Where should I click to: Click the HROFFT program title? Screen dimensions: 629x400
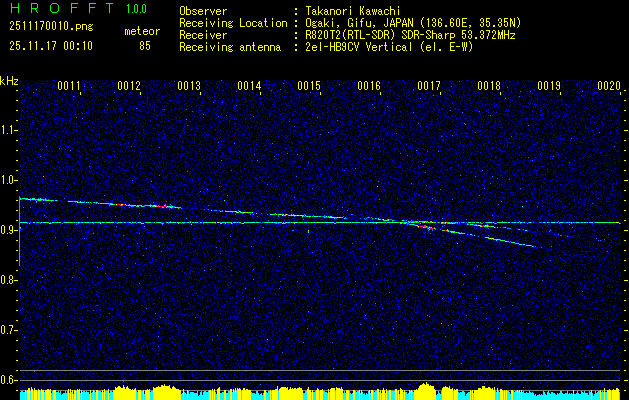click(62, 9)
